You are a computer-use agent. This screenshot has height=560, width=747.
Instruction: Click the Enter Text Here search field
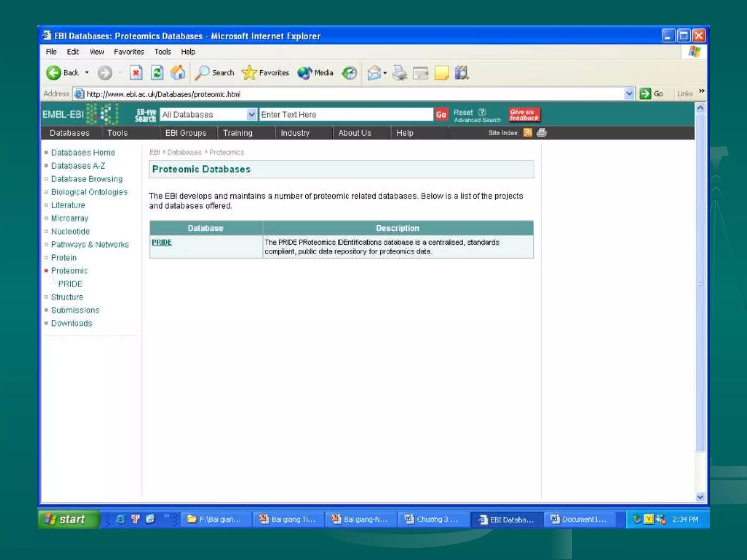click(x=346, y=114)
